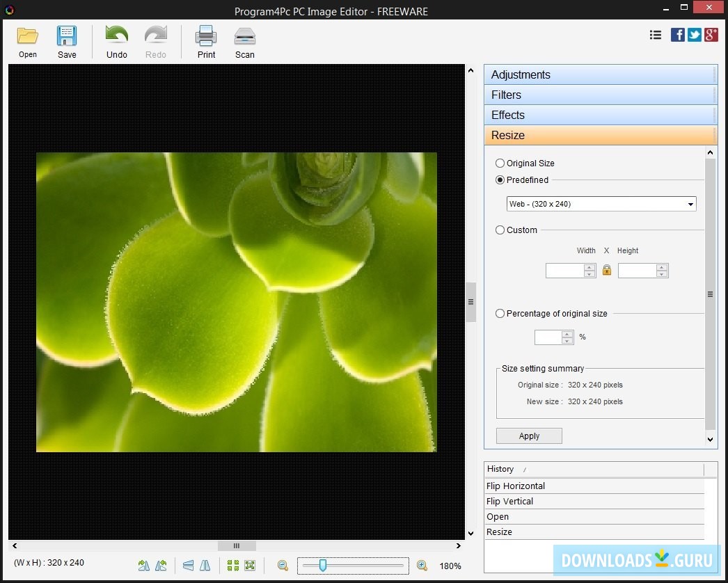Viewport: 728px width, 583px height.
Task: Switch to the Effects panel
Action: tap(601, 115)
